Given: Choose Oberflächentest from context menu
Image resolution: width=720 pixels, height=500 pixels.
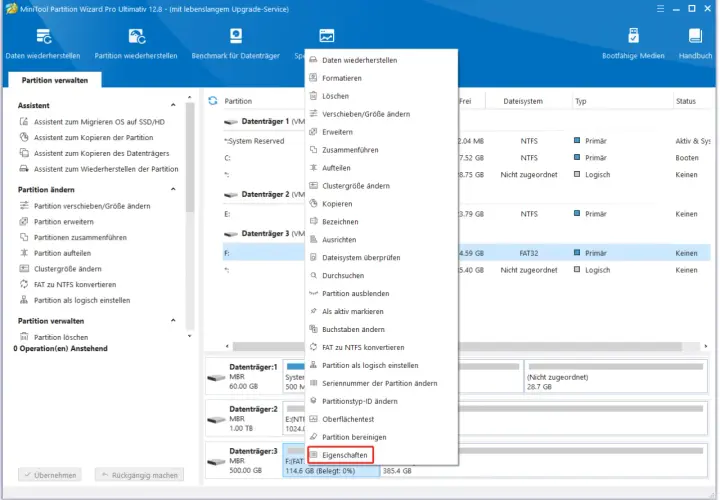Looking at the screenshot, I should coord(381,419).
